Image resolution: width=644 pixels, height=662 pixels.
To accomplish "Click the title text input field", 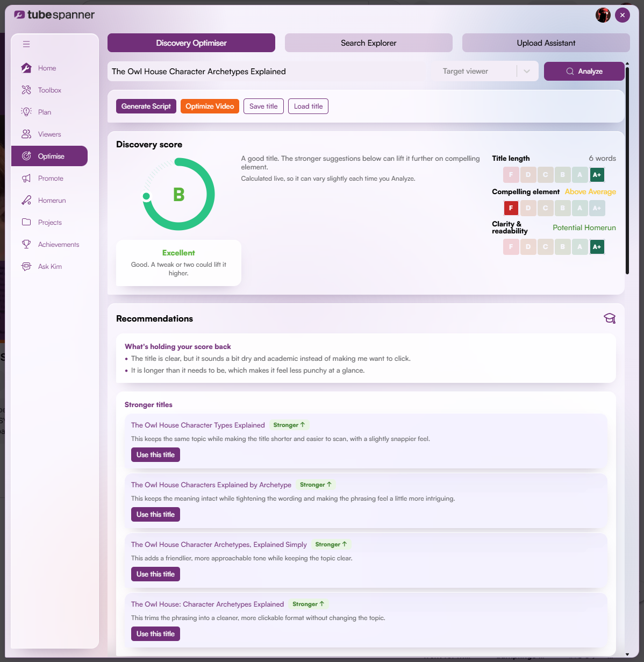I will click(x=271, y=72).
